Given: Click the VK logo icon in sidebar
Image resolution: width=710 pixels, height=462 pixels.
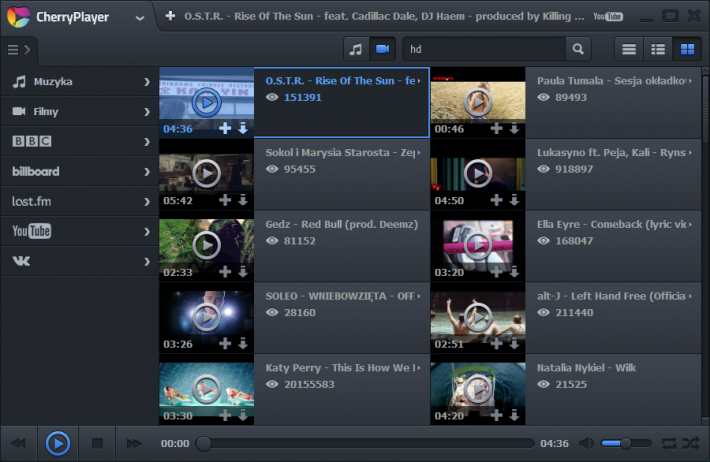Looking at the screenshot, I should click(x=21, y=261).
